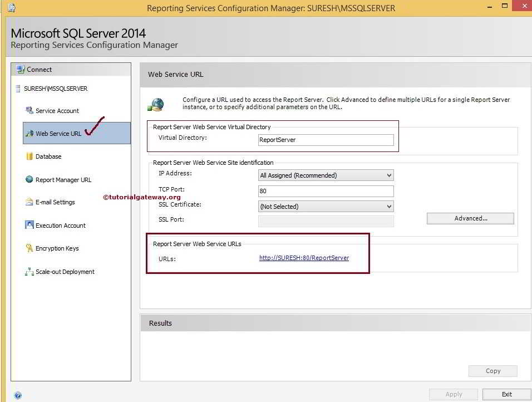
Task: Open the Encryption Keys page
Action: coord(57,248)
